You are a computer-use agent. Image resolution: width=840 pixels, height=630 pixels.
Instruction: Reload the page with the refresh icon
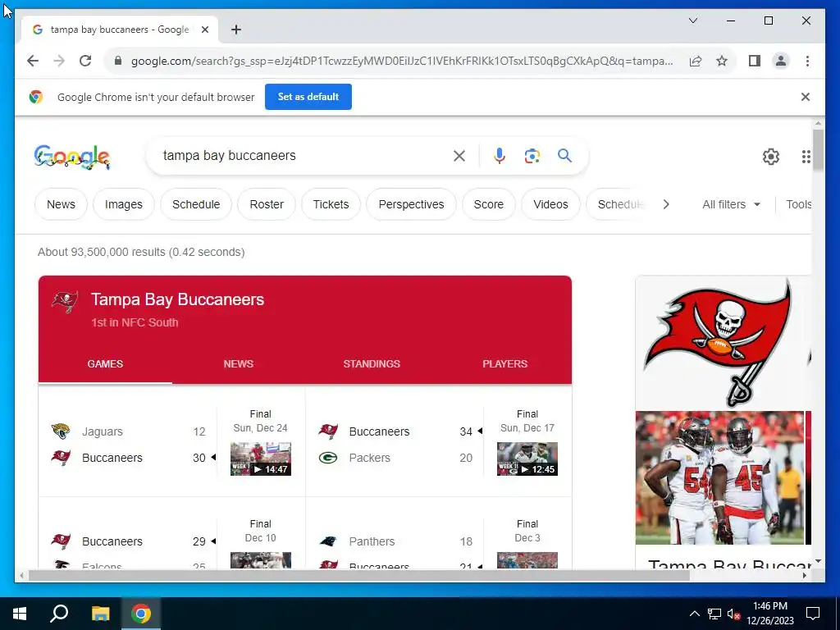85,61
